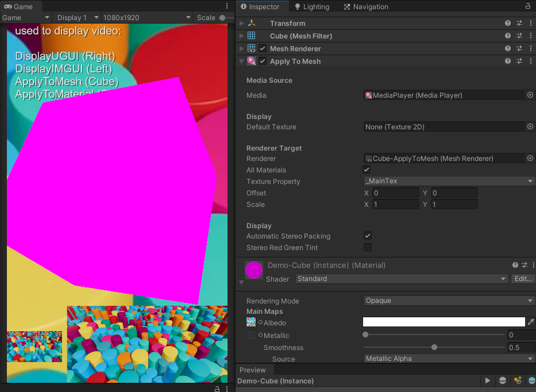Click the Mesh Renderer component icon
The image size is (536, 392).
251,48
